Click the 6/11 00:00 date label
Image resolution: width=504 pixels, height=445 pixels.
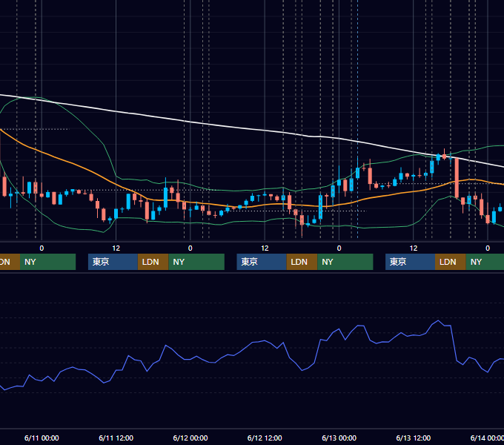[x=42, y=438]
